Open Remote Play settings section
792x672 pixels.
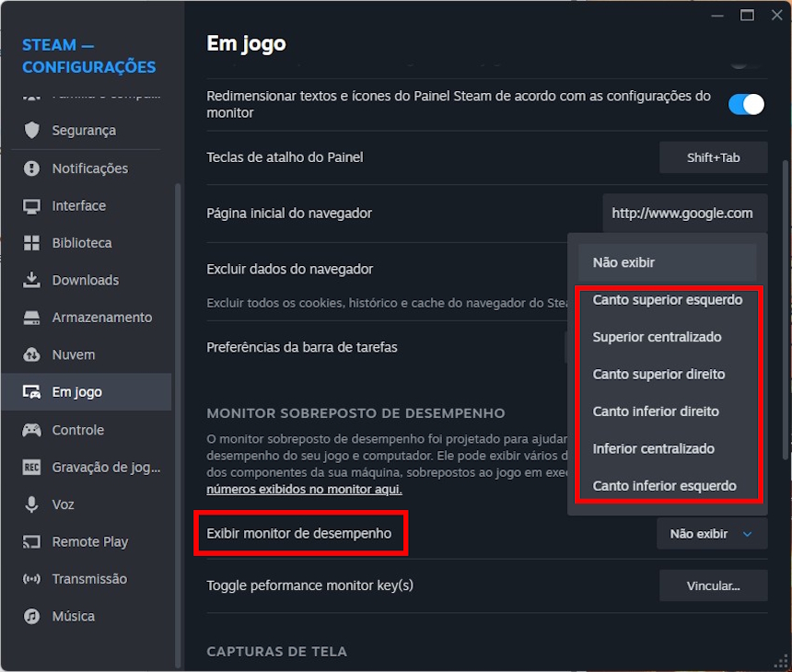pos(91,541)
